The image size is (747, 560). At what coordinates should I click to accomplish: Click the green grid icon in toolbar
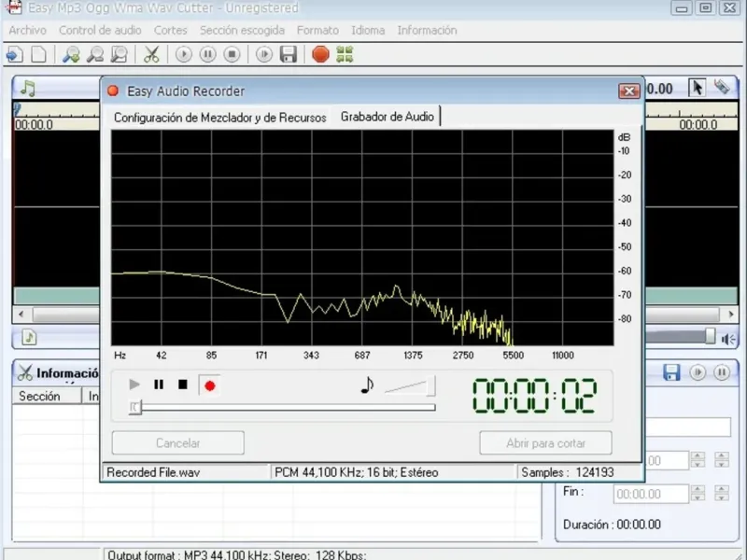pos(345,54)
